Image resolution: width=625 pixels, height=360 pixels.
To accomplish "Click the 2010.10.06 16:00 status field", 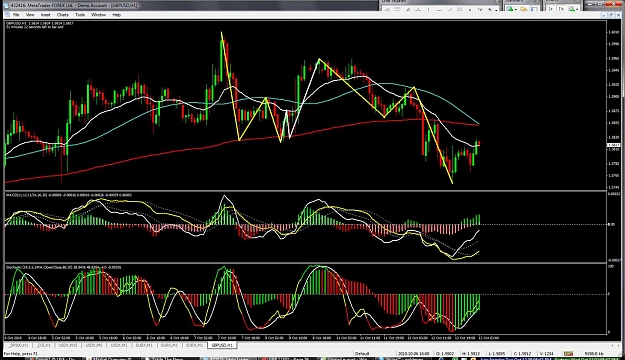I will pos(413,354).
